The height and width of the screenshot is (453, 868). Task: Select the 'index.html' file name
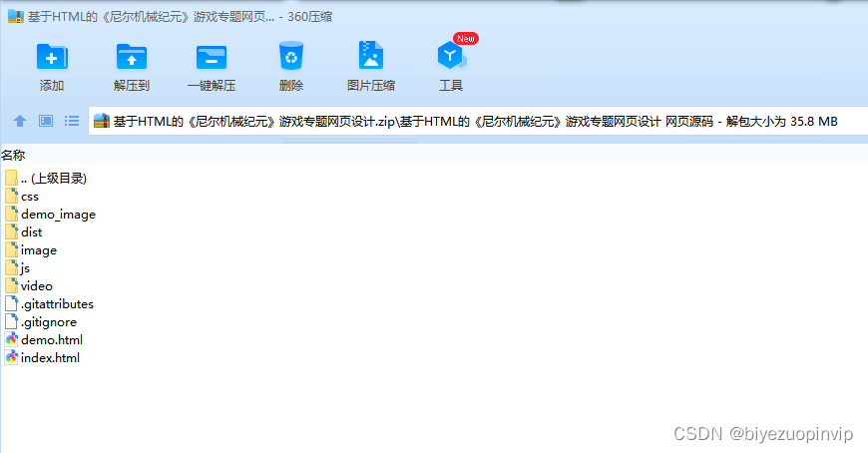click(x=50, y=358)
